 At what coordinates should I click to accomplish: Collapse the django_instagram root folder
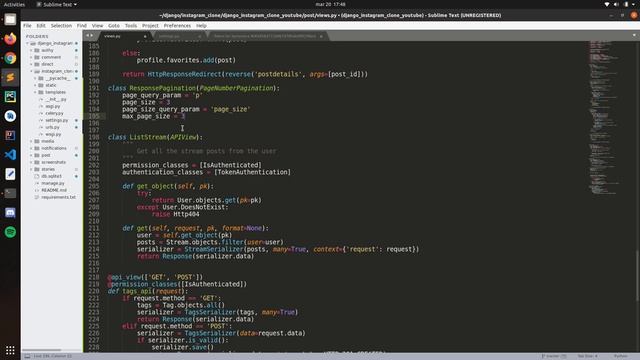click(28, 43)
